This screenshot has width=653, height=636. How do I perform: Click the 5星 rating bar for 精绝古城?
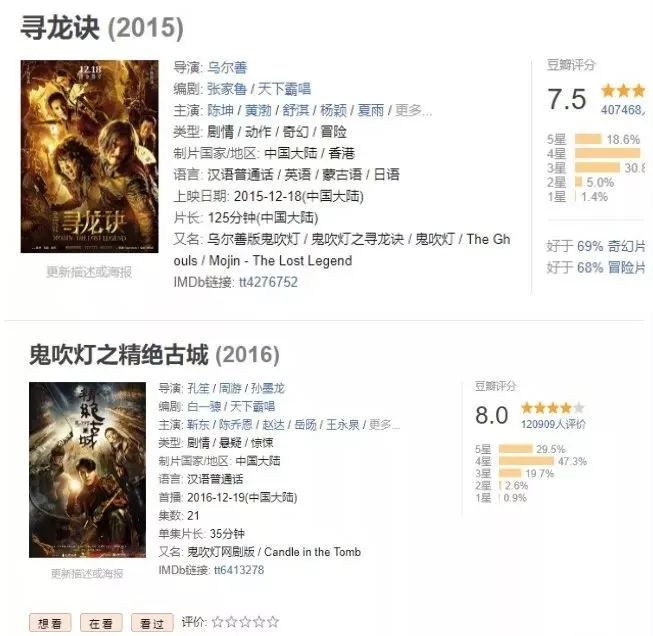(516, 449)
